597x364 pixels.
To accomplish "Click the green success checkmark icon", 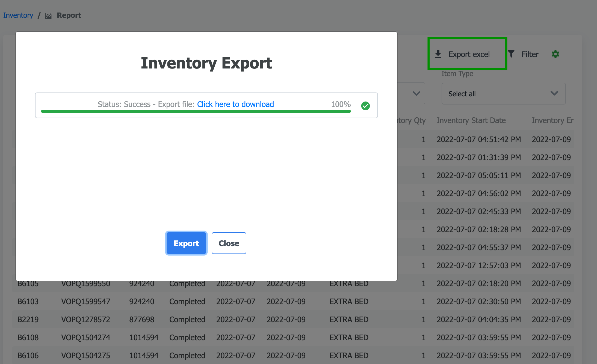I will [x=365, y=106].
